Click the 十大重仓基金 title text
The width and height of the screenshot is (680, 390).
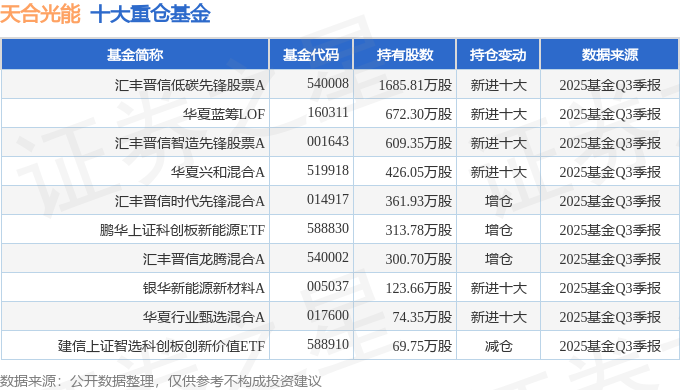(150, 13)
